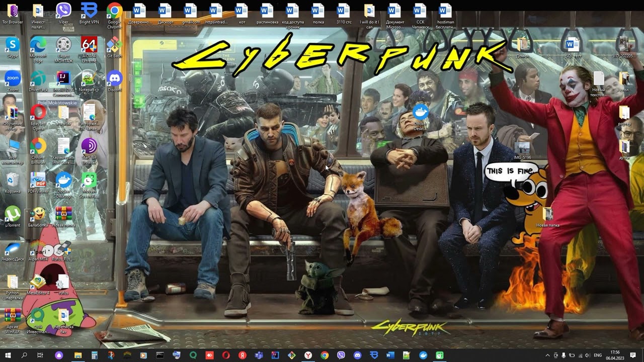Open the Корзина recycle bin

point(13,184)
